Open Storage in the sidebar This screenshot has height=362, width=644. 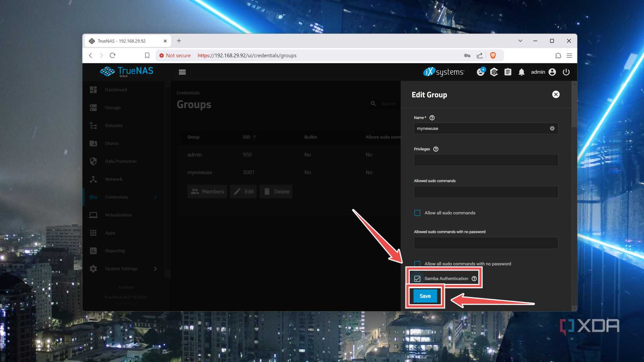pos(113,108)
